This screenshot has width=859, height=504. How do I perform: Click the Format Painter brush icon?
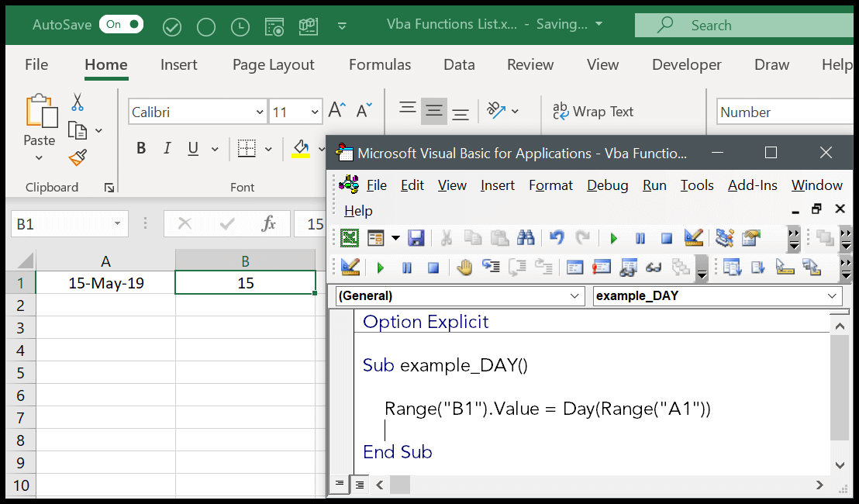(x=78, y=158)
